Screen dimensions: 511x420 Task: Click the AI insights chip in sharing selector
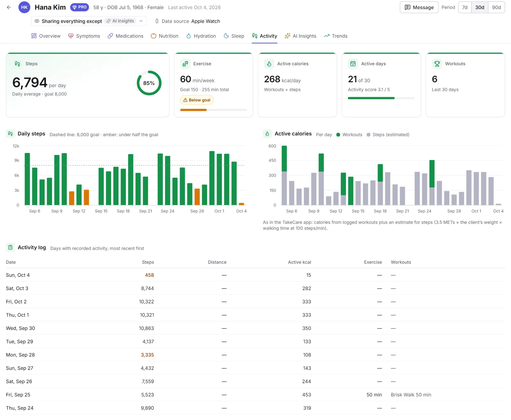(x=120, y=21)
